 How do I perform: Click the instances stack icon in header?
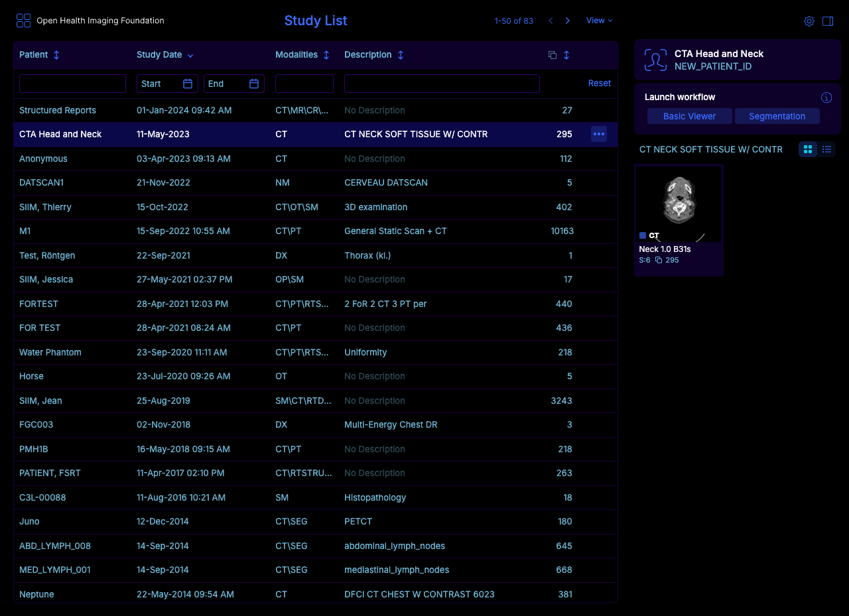553,55
